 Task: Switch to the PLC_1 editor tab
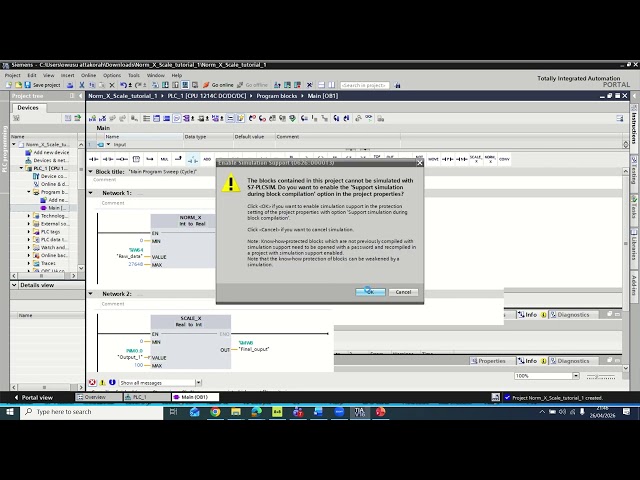[x=147, y=397]
